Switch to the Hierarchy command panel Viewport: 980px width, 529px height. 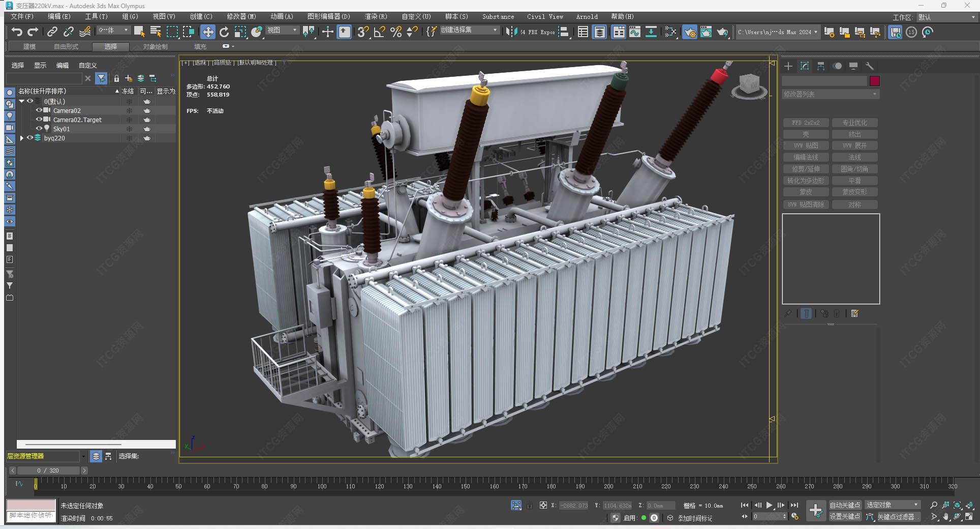point(820,66)
